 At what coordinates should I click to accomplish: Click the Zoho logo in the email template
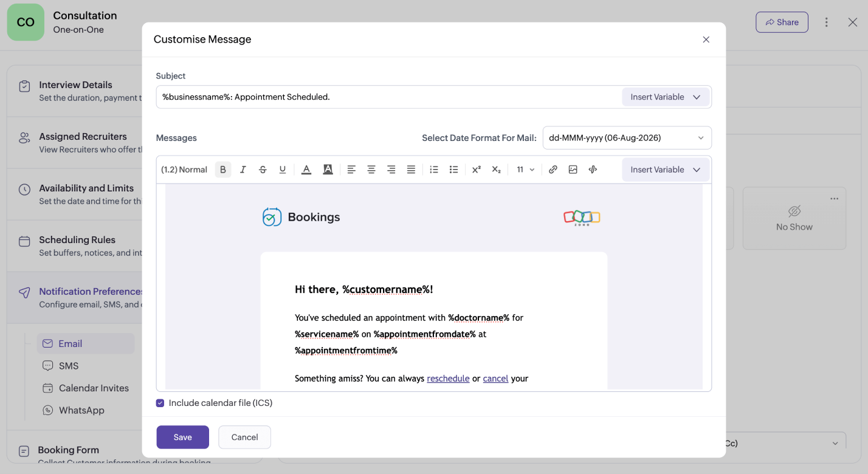pos(582,218)
